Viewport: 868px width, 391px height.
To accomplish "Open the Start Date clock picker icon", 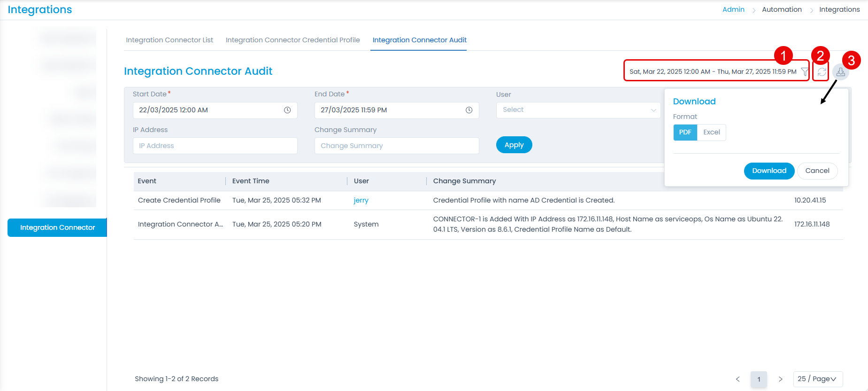I will pos(287,110).
